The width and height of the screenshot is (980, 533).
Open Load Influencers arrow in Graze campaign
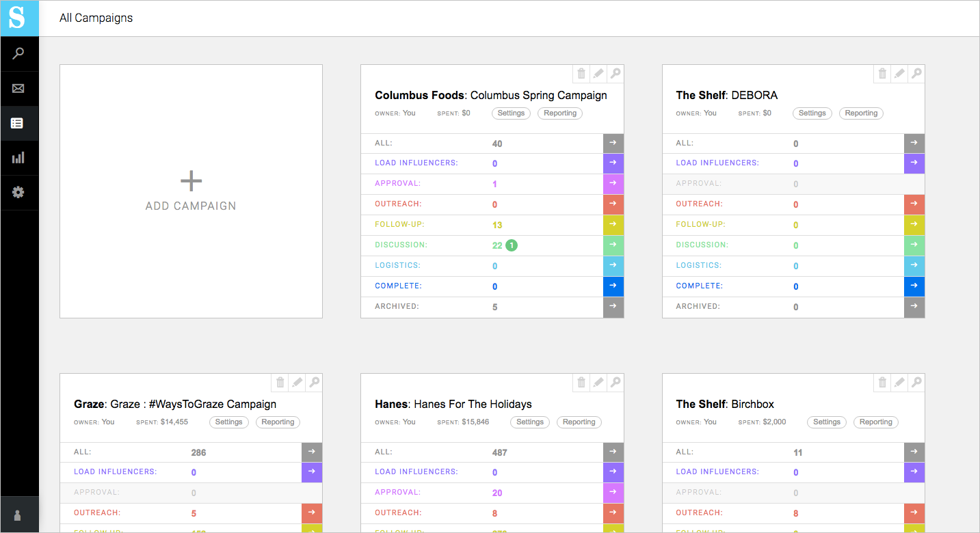pos(312,472)
